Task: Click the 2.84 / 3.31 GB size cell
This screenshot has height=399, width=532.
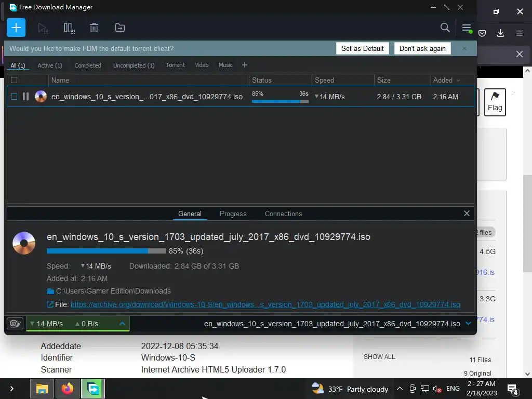Action: coord(399,97)
